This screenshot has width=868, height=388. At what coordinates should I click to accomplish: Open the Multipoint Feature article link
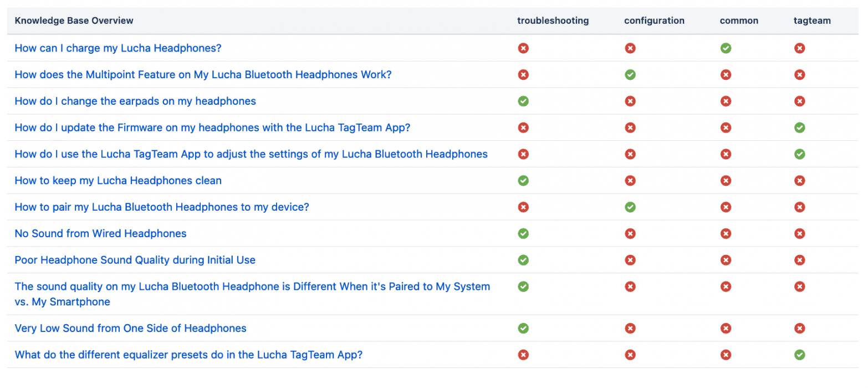(x=203, y=75)
